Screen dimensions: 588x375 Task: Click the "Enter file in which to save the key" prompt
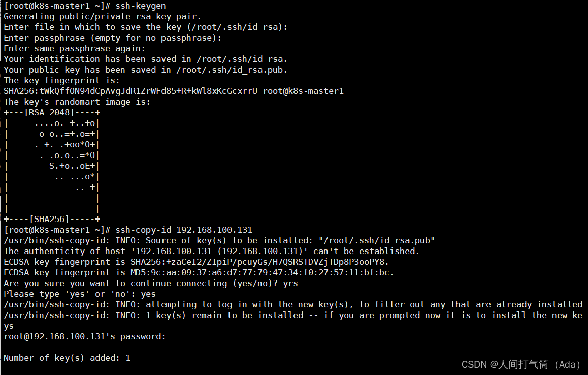[x=145, y=27]
